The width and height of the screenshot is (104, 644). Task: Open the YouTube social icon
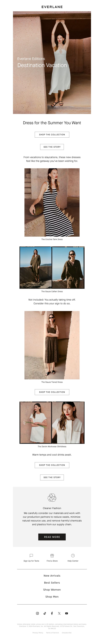66,613
